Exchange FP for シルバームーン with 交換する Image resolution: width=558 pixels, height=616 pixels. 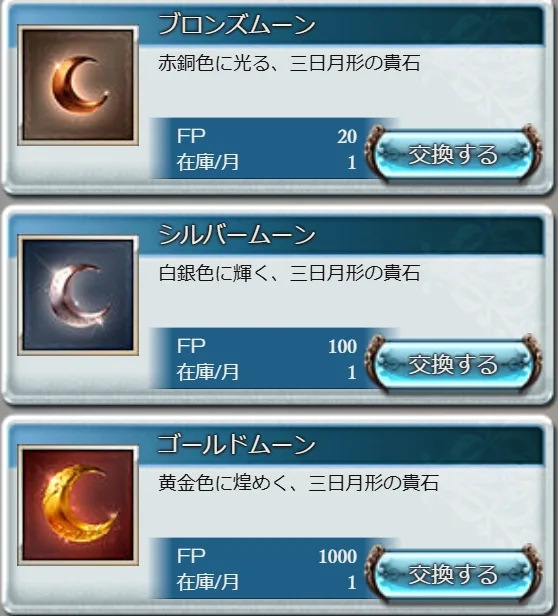click(x=453, y=365)
